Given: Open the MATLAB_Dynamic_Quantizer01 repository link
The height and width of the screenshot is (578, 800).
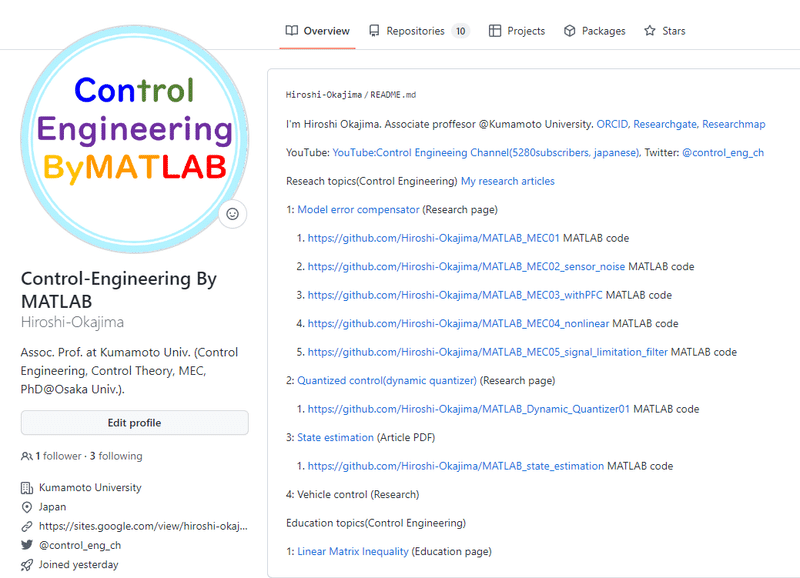Looking at the screenshot, I should click(x=469, y=409).
